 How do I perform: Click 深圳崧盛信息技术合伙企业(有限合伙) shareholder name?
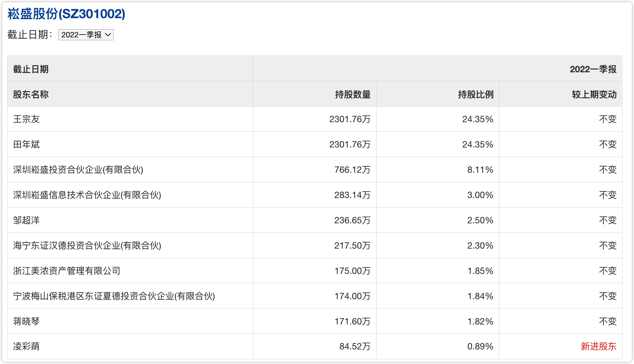click(x=87, y=195)
